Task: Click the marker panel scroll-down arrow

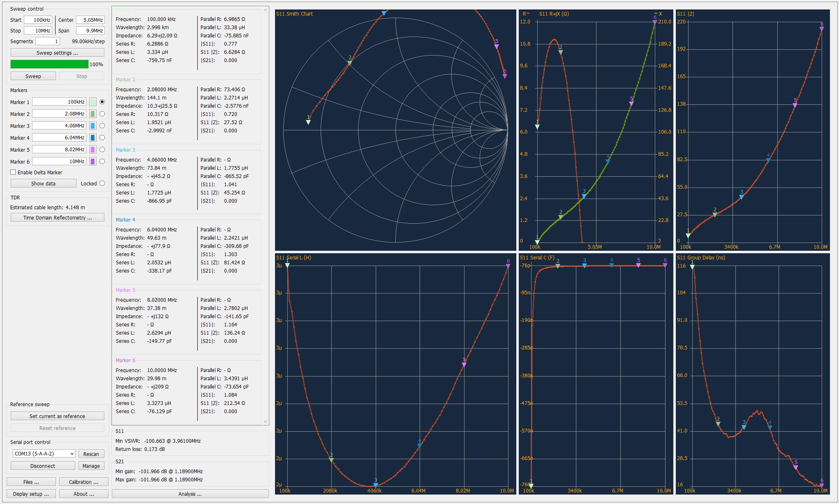Action: point(265,421)
